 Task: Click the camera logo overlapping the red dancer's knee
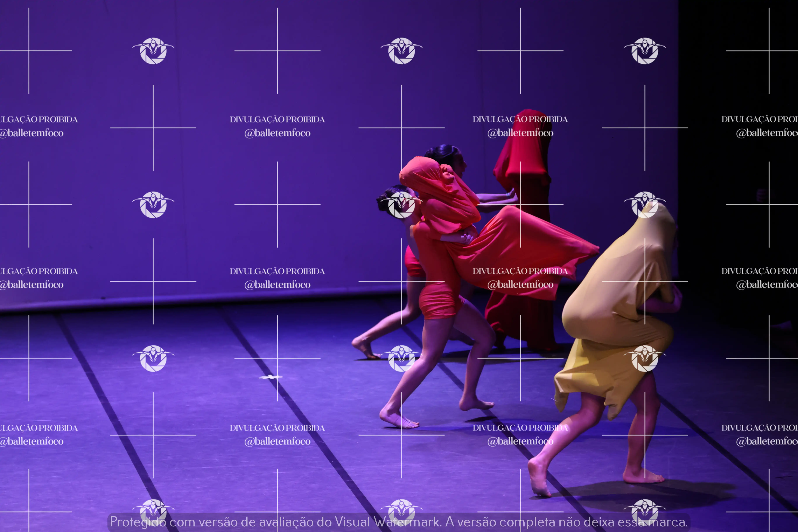401,358
